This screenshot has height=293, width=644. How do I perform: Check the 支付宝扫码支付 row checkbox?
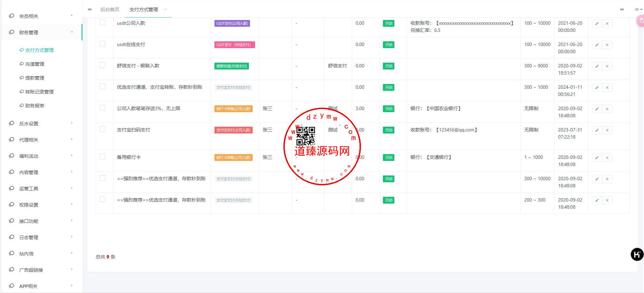(x=102, y=129)
